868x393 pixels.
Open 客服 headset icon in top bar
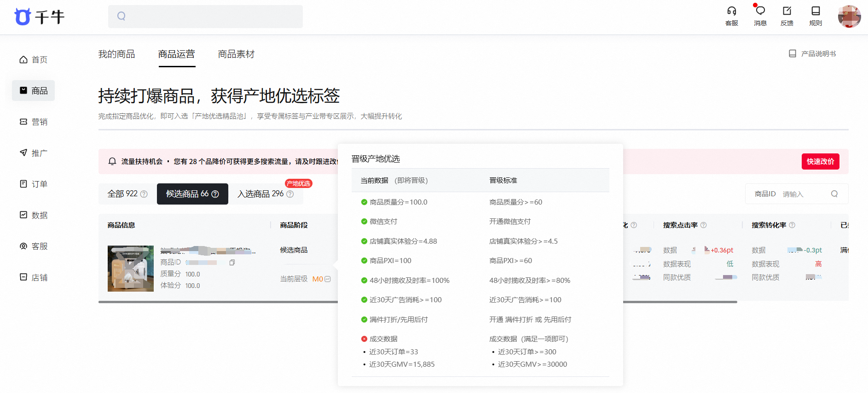coord(731,16)
